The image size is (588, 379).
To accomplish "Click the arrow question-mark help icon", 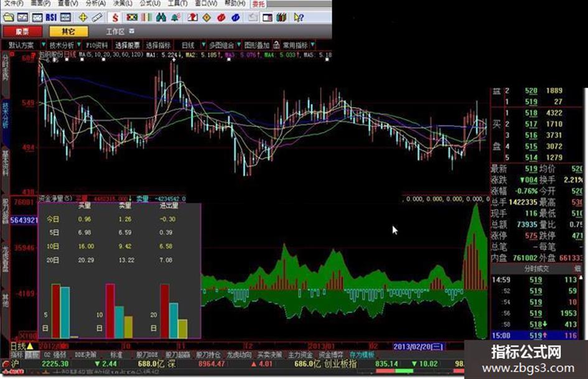I will click(x=299, y=17).
